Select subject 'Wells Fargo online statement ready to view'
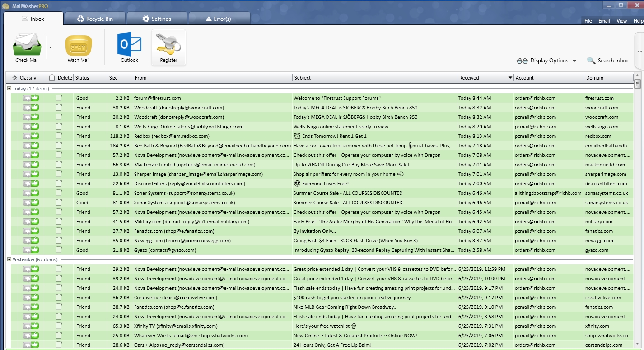The image size is (644, 350). (341, 127)
